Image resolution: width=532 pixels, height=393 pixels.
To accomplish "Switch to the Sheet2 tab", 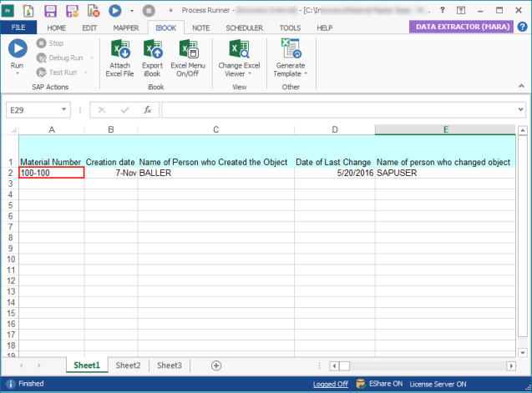I will tap(128, 365).
